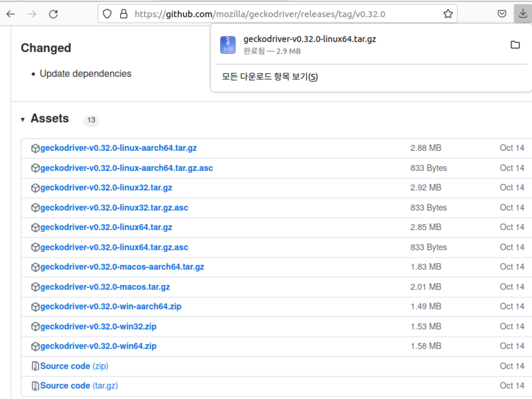Download geckodriver-v0.32.0-macos-aarch64.tar.gz
This screenshot has height=399, width=532.
coord(122,267)
